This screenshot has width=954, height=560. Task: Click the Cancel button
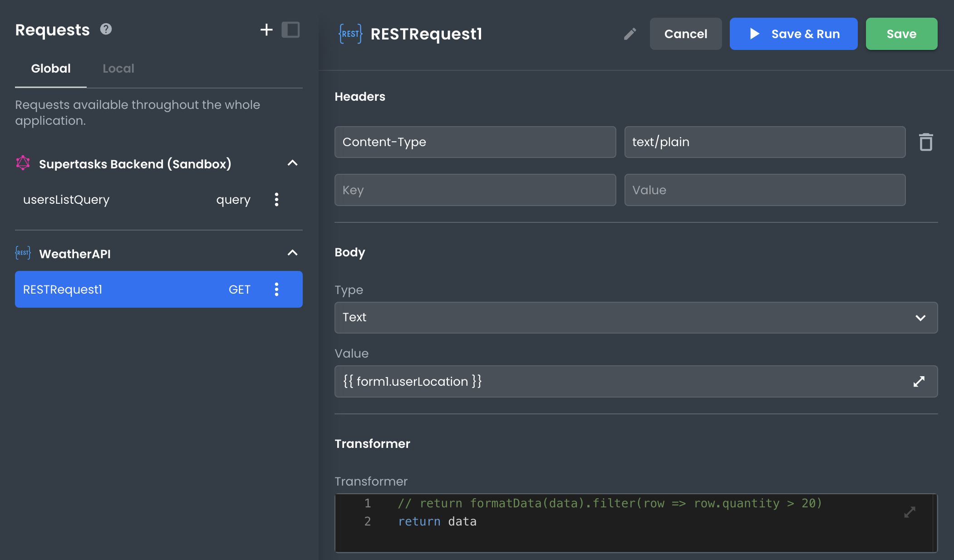coord(685,34)
